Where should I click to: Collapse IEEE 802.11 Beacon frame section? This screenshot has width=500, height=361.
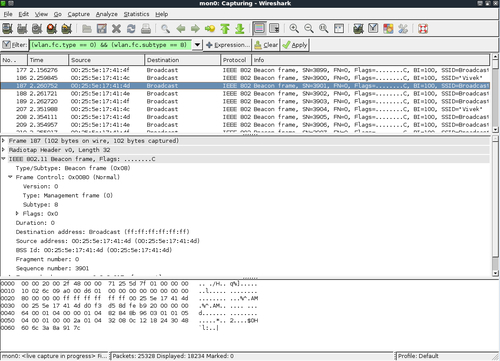coord(3,159)
